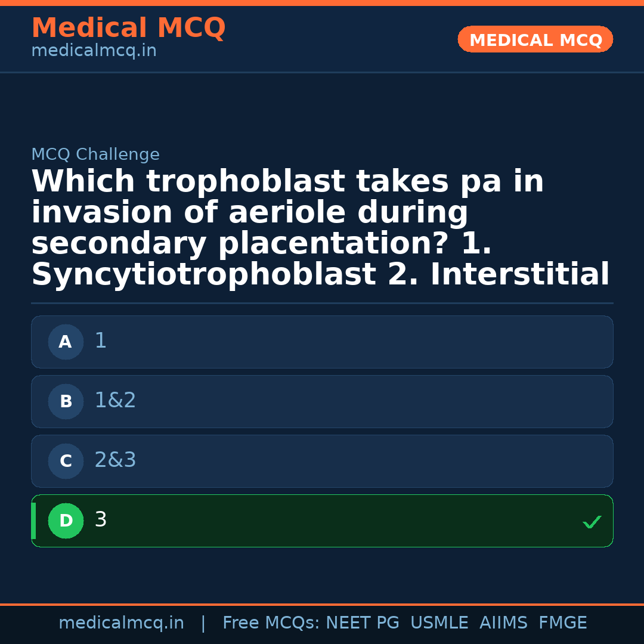The image size is (644, 644).
Task: Pick the answer option 2&3
Action: pyautogui.click(x=322, y=461)
